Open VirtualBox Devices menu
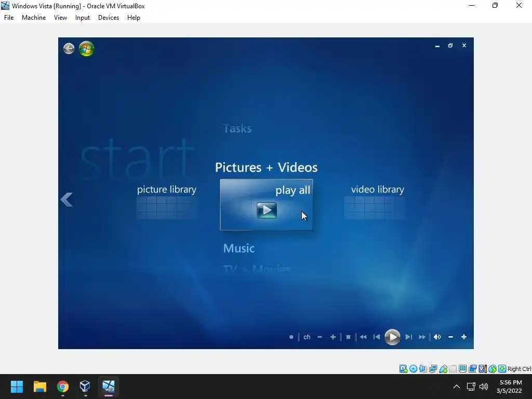This screenshot has width=532, height=399. [x=109, y=18]
